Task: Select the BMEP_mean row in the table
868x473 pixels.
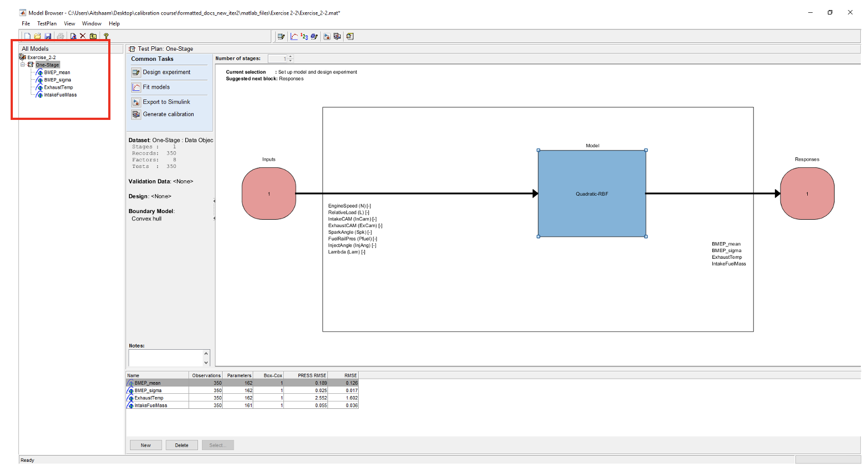Action: pyautogui.click(x=242, y=383)
